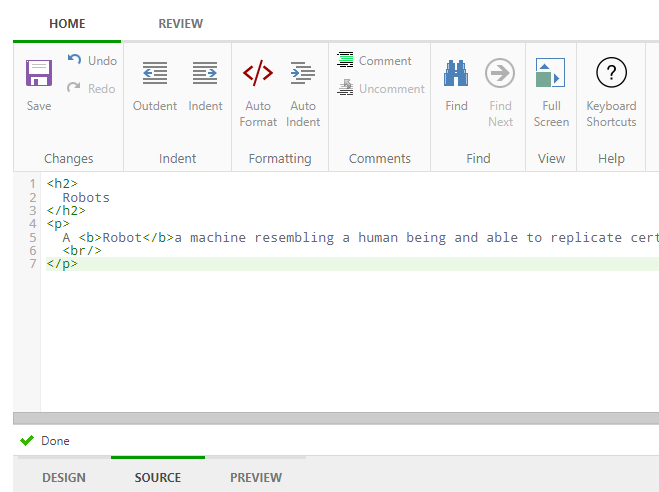Click the Uncomment lines icon
659x492 pixels.
[x=345, y=87]
